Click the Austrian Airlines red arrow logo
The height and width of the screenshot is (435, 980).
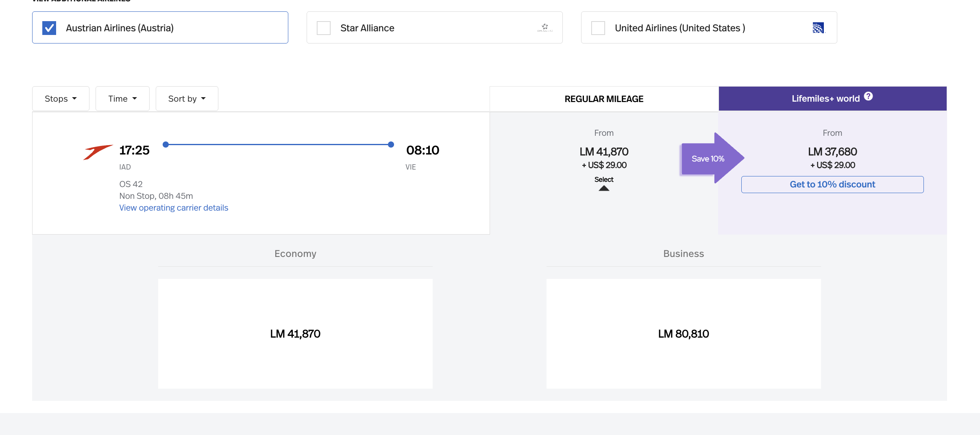pos(98,152)
